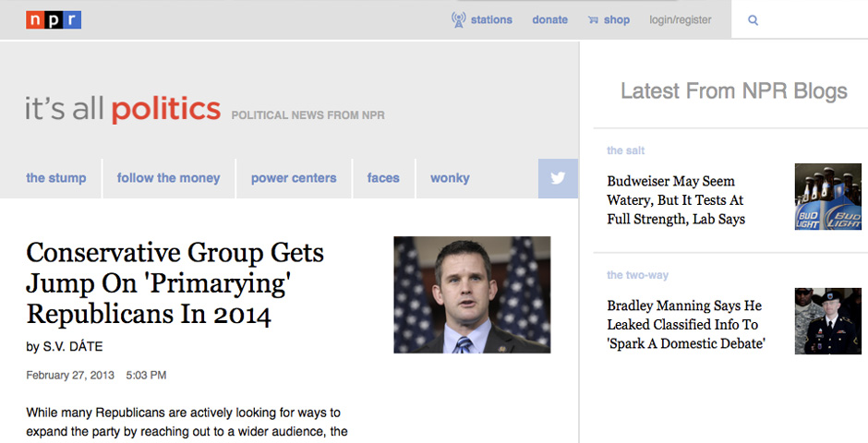This screenshot has width=868, height=443.
Task: Open the Conservative Group 'Primarying' Republicans headline
Action: (175, 283)
